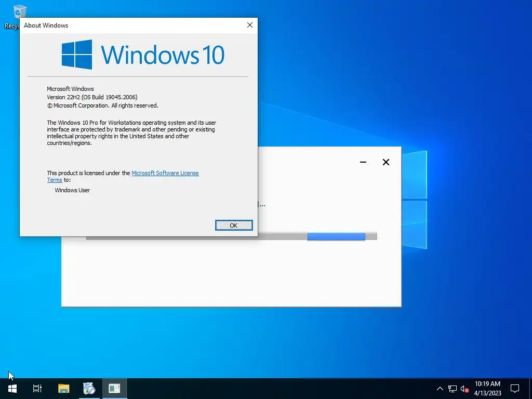
Task: Minimize the background installer window
Action: pyautogui.click(x=363, y=162)
